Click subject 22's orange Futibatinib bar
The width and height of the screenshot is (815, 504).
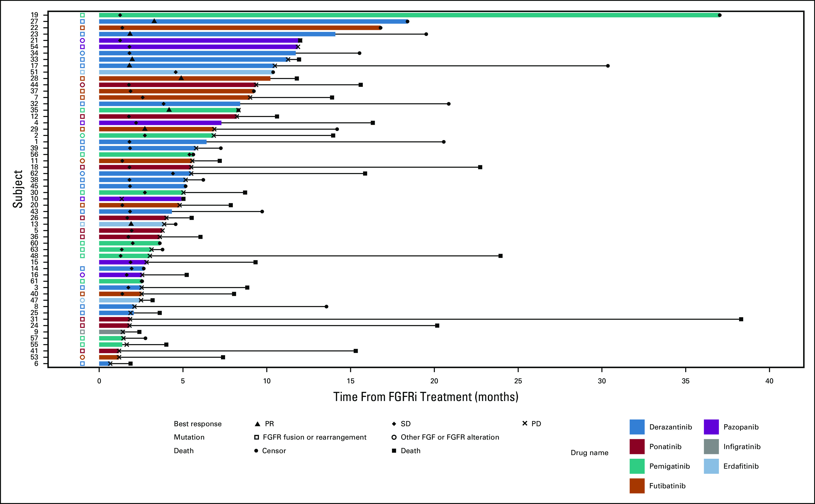240,28
